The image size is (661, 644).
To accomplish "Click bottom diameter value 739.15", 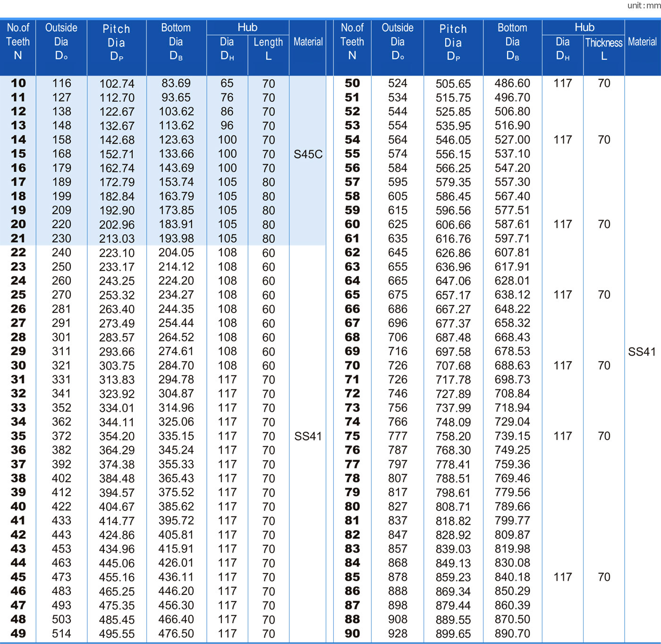I will tap(512, 435).
